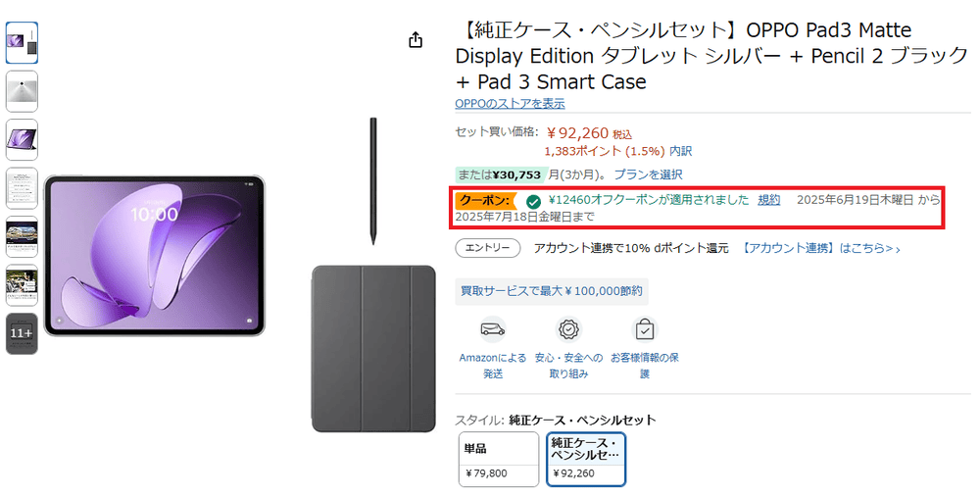Select the 純正ケース・ペンシルセット style option
Image resolution: width=980 pixels, height=497 pixels.
click(586, 459)
